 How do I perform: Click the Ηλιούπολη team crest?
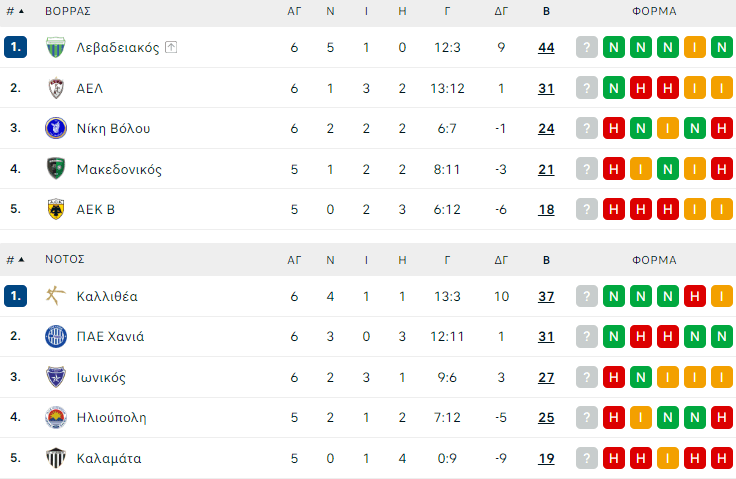tap(56, 417)
